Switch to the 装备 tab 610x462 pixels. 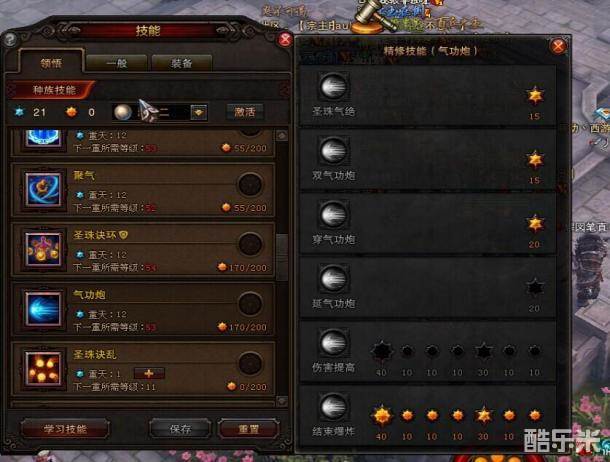click(182, 63)
